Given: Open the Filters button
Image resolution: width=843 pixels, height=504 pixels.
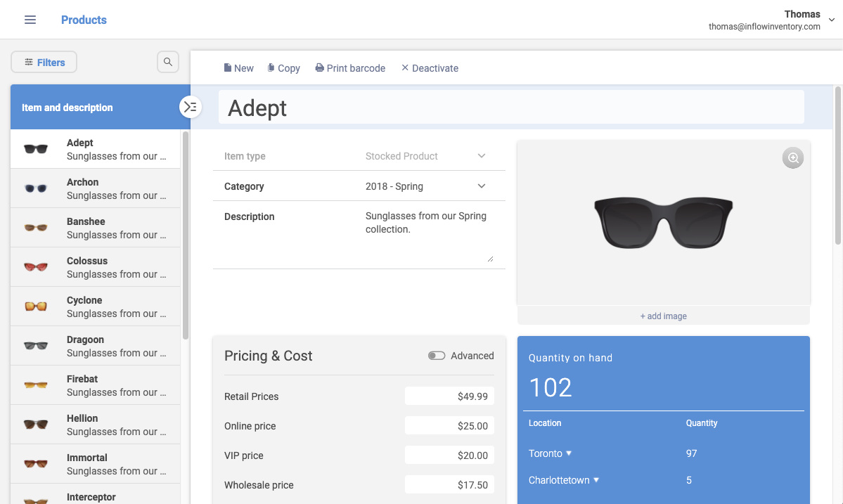Looking at the screenshot, I should (44, 62).
